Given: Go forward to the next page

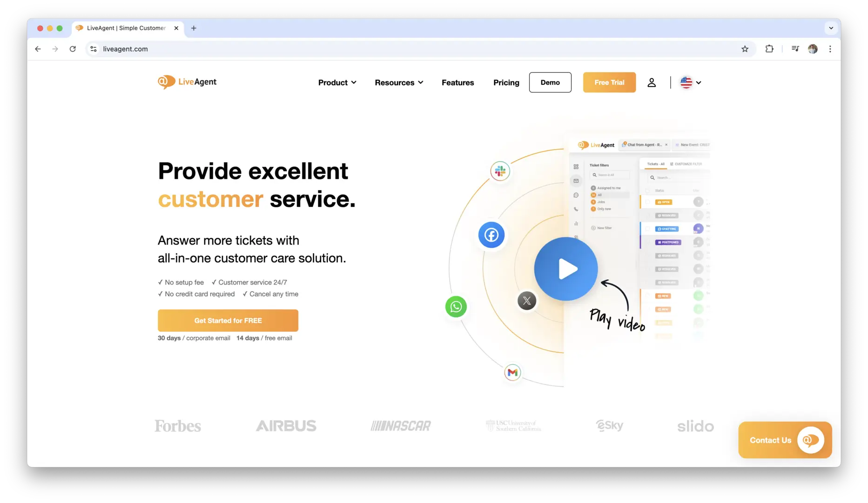Looking at the screenshot, I should pyautogui.click(x=55, y=49).
